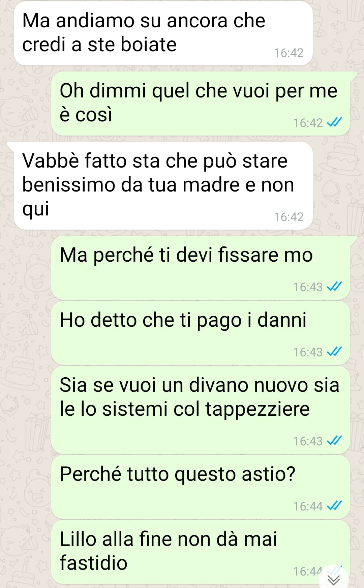Tap blue double ticks on 'Ma perché ti devi fissare mo'

click(x=335, y=287)
